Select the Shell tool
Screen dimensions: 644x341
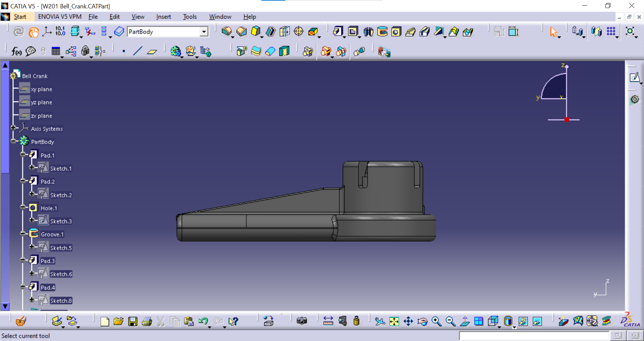(x=270, y=31)
